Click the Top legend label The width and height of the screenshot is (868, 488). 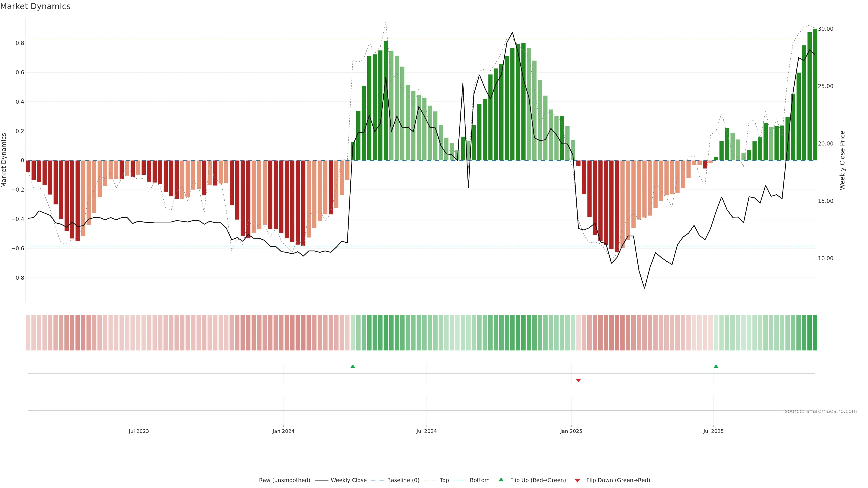click(x=444, y=480)
